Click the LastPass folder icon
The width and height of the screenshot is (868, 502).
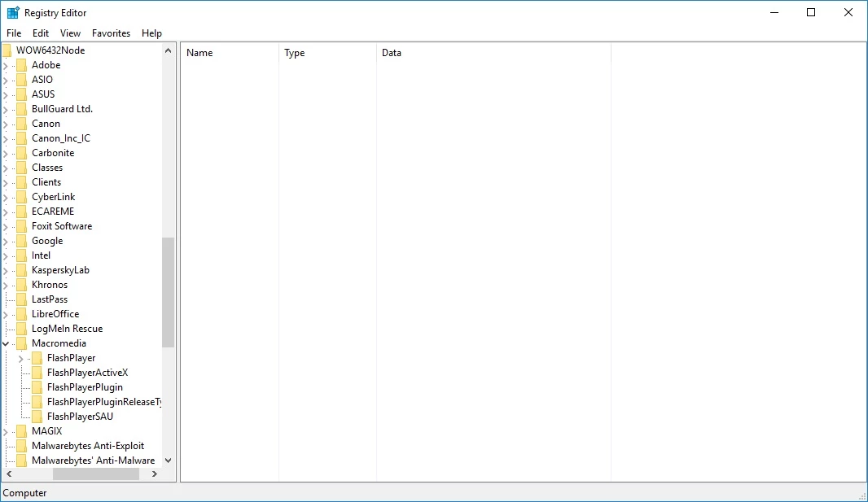pos(21,299)
